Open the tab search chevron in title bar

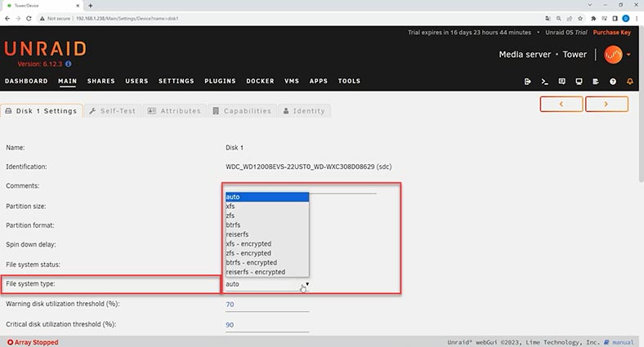tap(590, 5)
